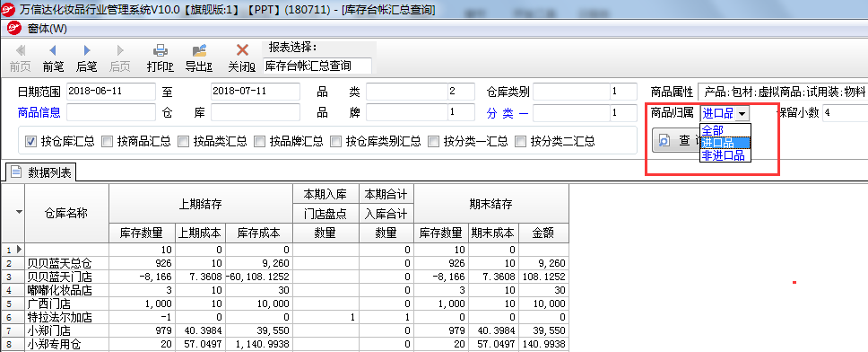The height and width of the screenshot is (352, 868).
Task: Enable the 按分类二汇总 checkbox
Action: 520,141
